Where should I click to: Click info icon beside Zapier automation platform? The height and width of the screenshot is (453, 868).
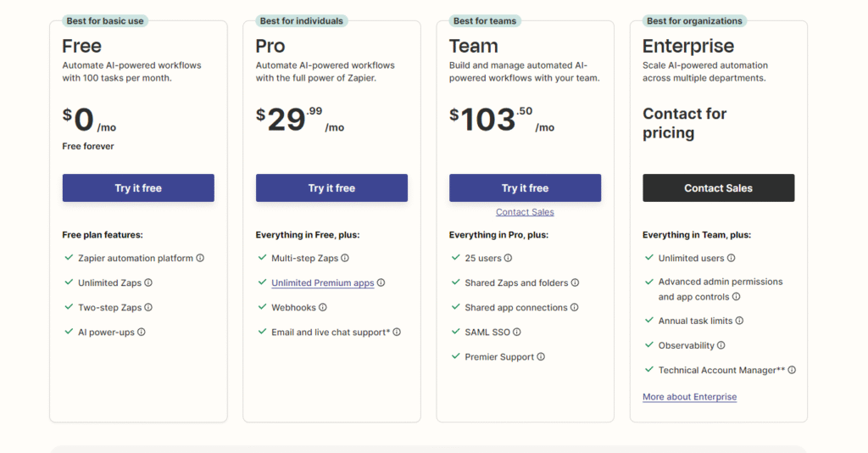[x=200, y=258]
